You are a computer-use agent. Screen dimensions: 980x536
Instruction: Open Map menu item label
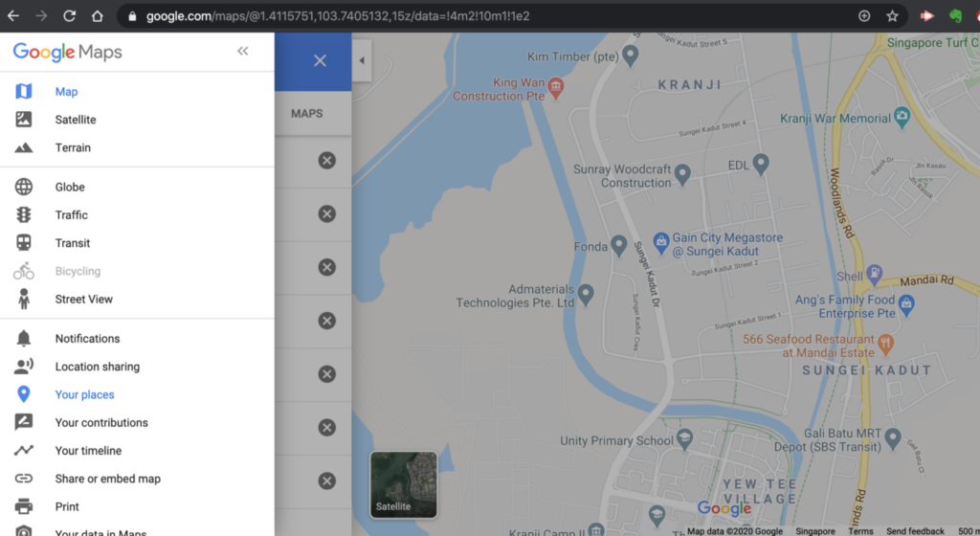[66, 92]
